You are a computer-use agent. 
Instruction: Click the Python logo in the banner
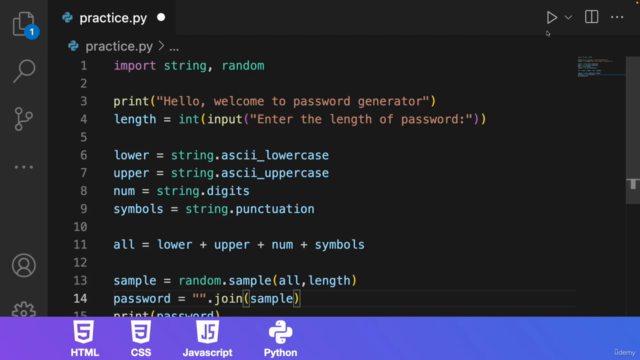(280, 332)
